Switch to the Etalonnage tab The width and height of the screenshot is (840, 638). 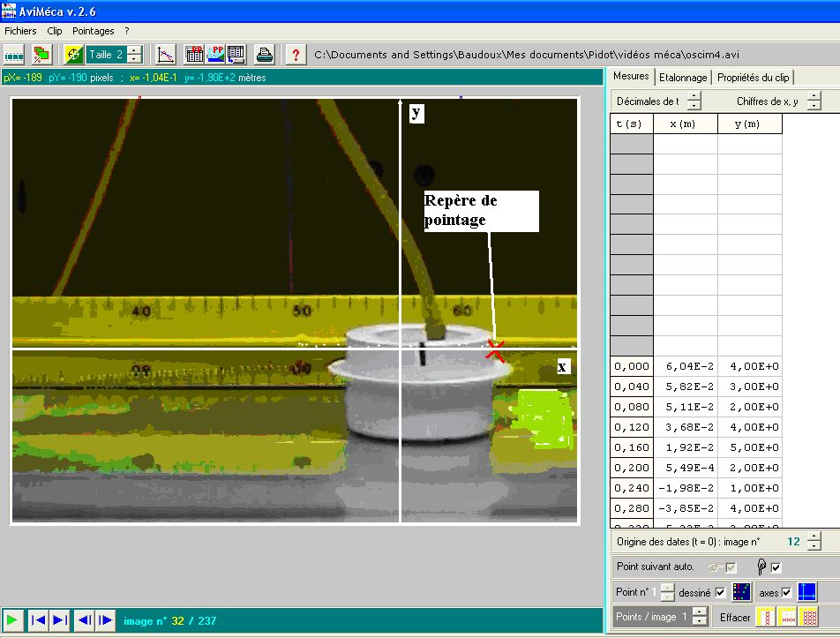(683, 78)
